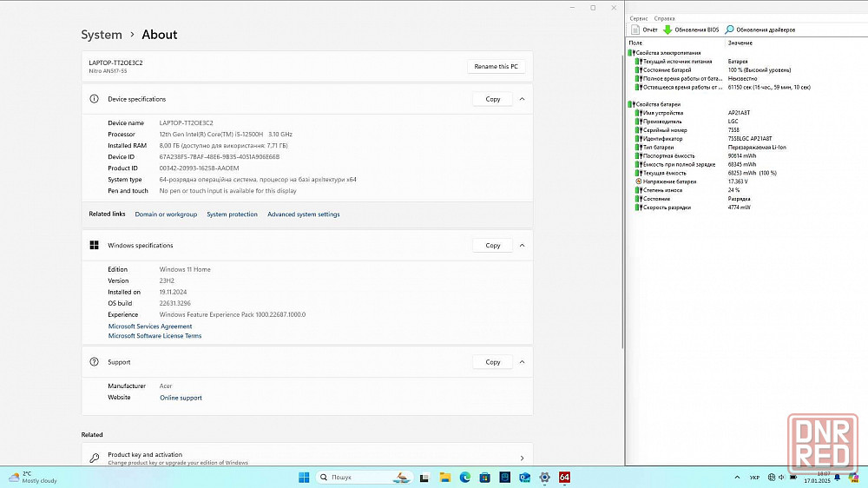Click the taskbar Пошук search box
The height and width of the screenshot is (488, 868).
coord(365,478)
